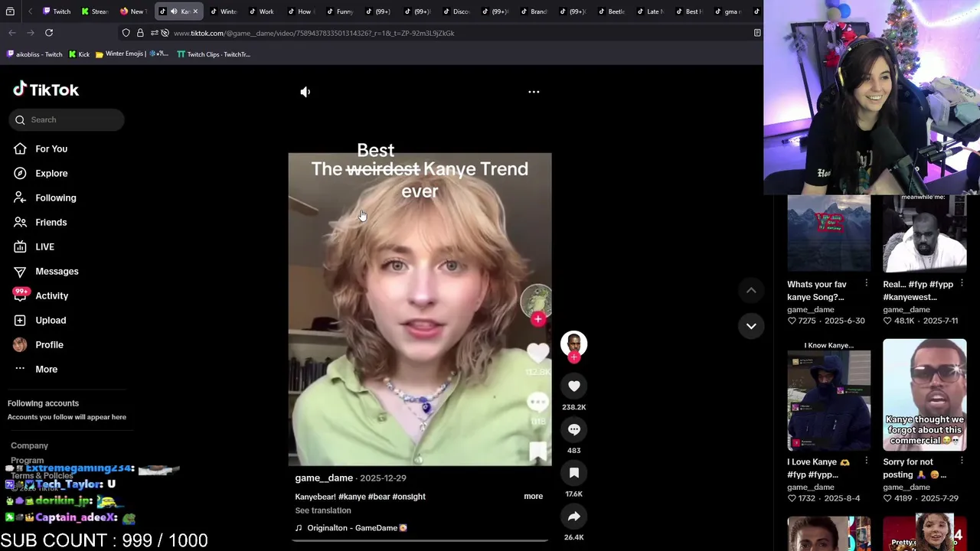Go to next video with down arrow
Viewport: 980px width, 551px height.
point(751,326)
